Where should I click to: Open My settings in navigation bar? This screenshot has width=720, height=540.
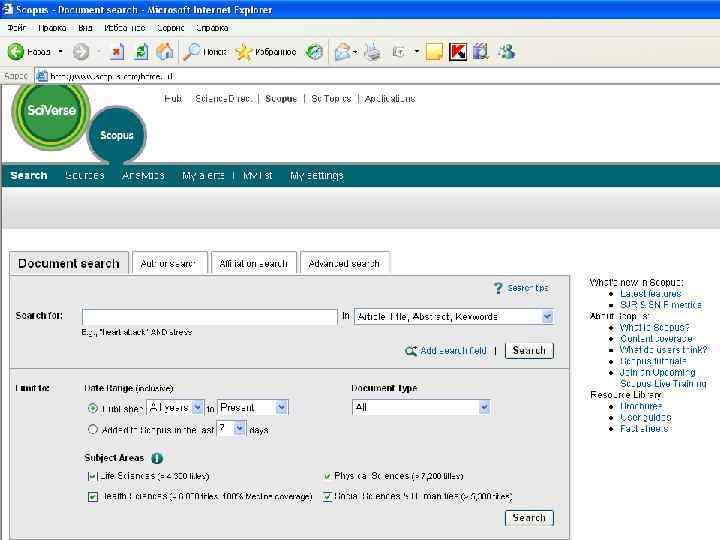point(317,175)
